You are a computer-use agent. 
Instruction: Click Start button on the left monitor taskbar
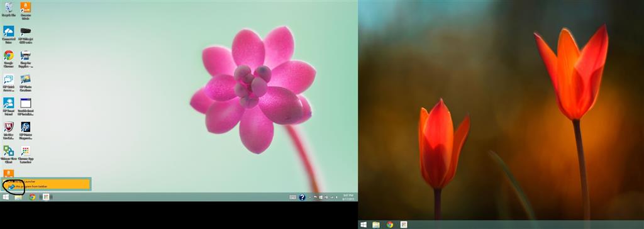pos(6,197)
